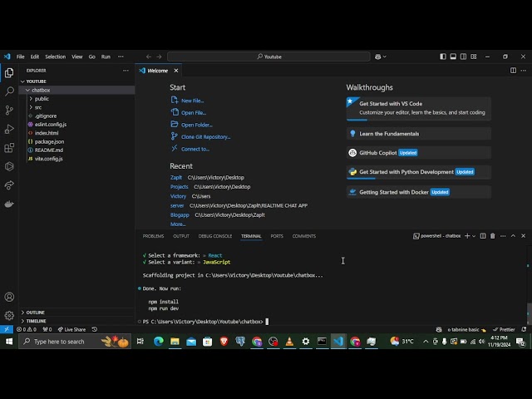Maximize the panel with the up chevron
Viewport: 532px width, 399px height.
click(x=513, y=236)
